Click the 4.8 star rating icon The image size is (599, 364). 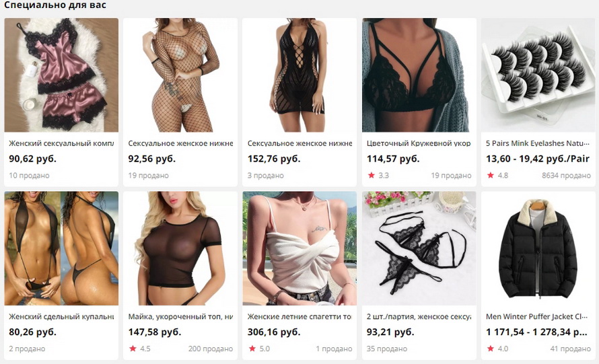click(491, 176)
